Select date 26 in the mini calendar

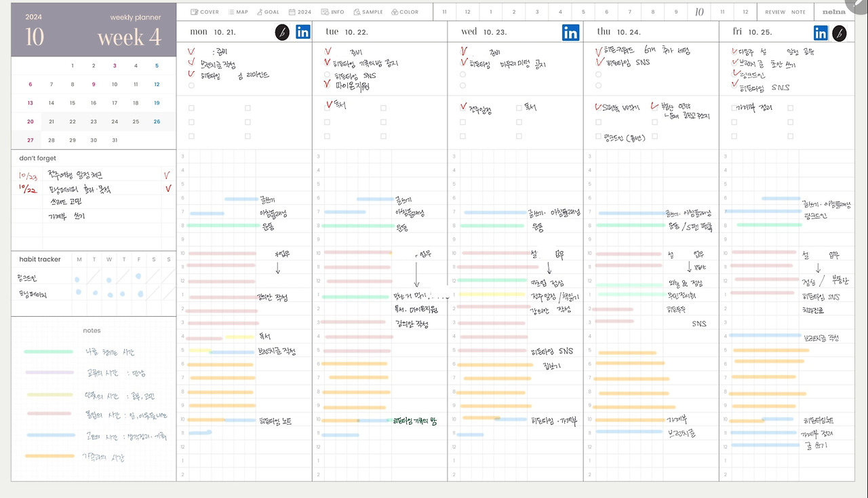[x=157, y=122]
